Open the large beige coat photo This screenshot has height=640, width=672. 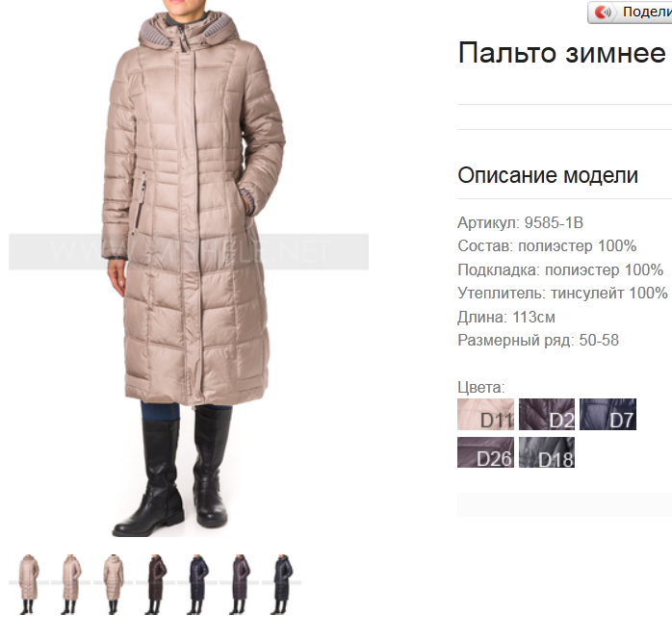[x=189, y=269]
